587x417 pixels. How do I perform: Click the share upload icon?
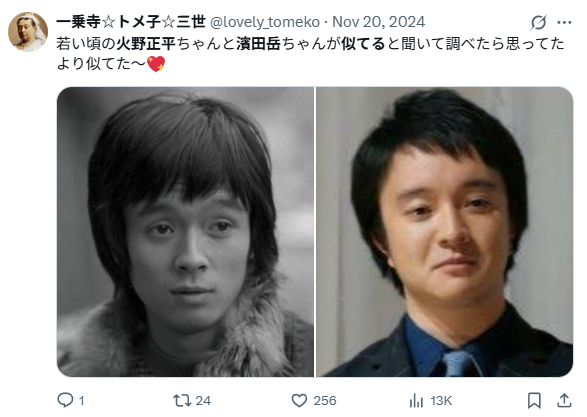[x=564, y=401]
